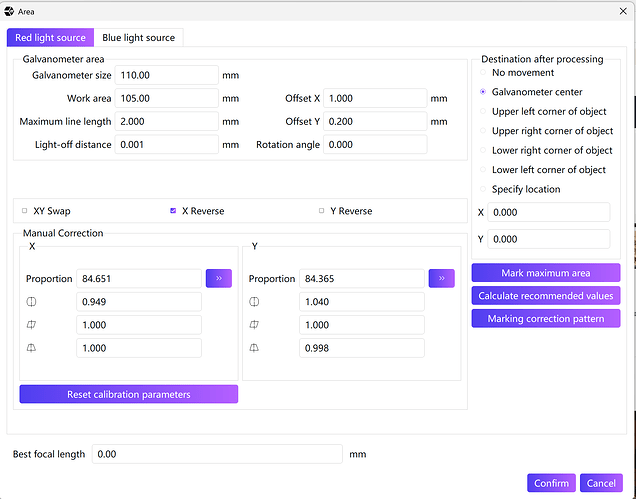Image resolution: width=636 pixels, height=499 pixels.
Task: Click trapezoid distortion icon in X correction
Action: [x=31, y=348]
